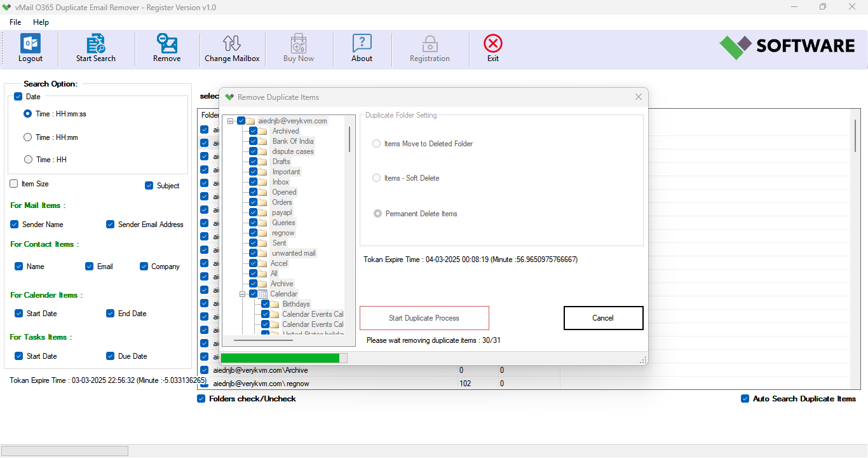Close the Remove Duplicate Items dialog
The image size is (868, 458).
tap(639, 97)
